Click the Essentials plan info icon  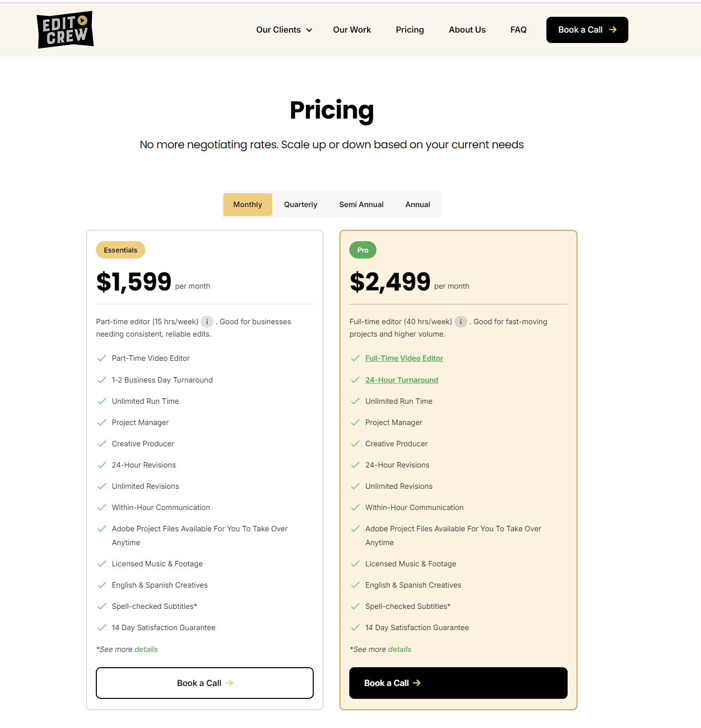click(x=207, y=322)
